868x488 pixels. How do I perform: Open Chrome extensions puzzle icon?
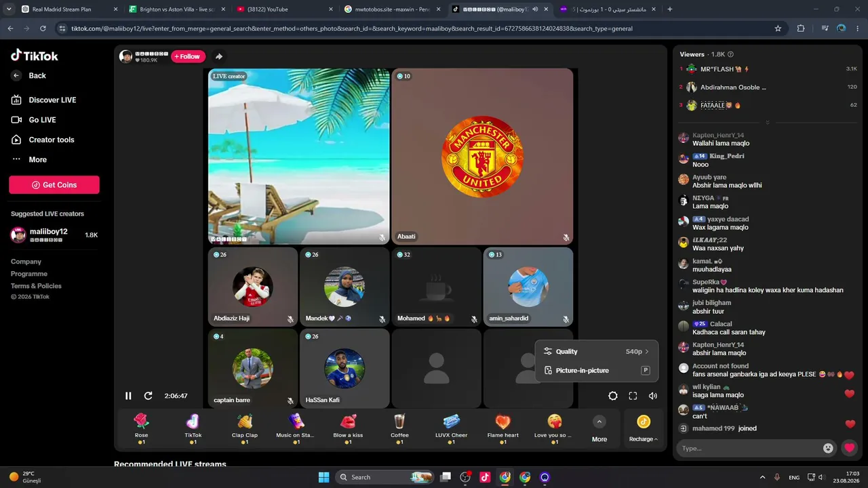(x=801, y=28)
